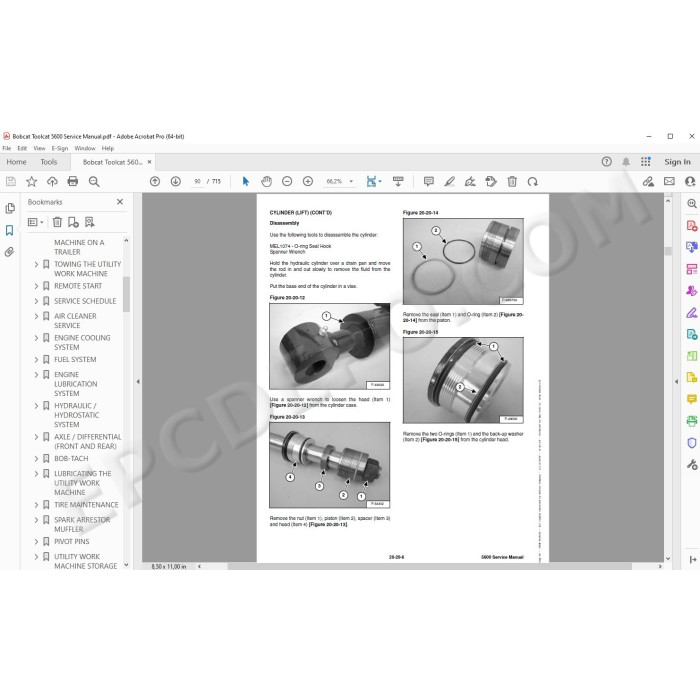Go to previous page arrow icon

coord(155,181)
